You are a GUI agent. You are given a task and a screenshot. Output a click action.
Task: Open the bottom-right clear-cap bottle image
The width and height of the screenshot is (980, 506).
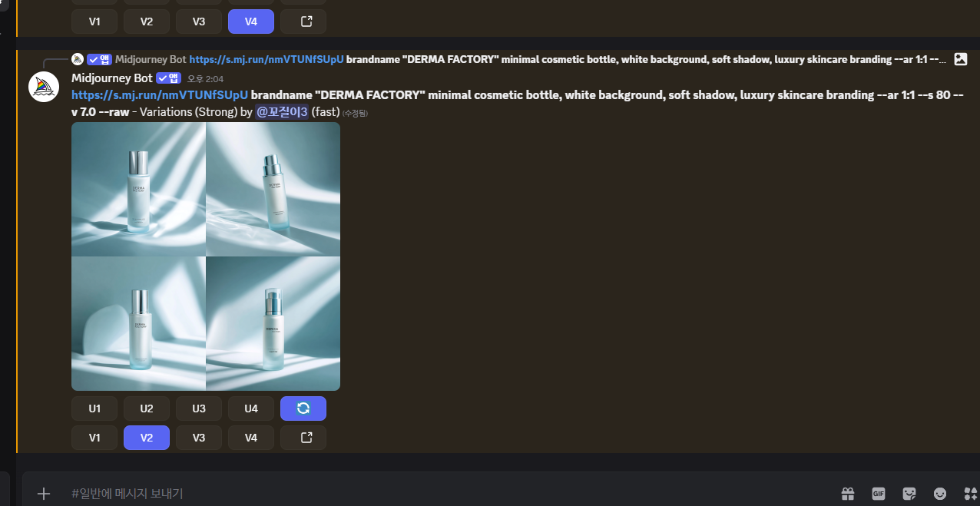pos(273,324)
